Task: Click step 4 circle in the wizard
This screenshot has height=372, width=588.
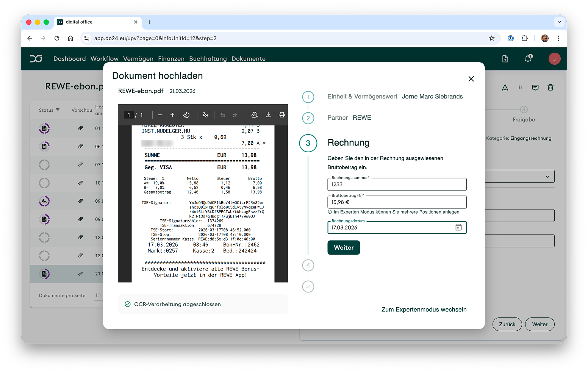Action: coord(308,265)
